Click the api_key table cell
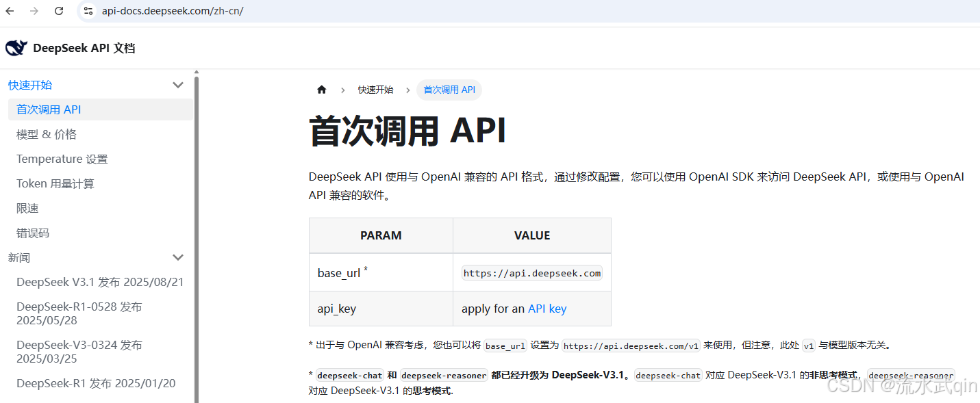 tap(381, 309)
